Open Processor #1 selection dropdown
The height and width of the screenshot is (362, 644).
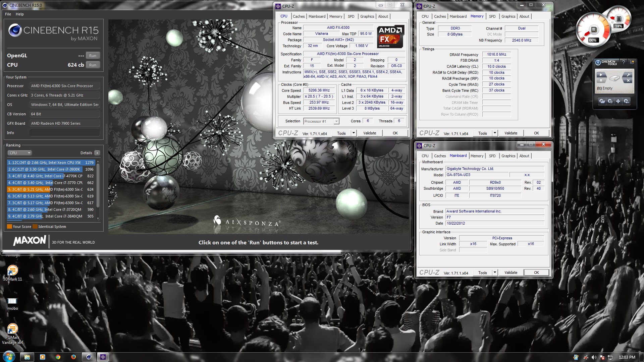point(321,121)
